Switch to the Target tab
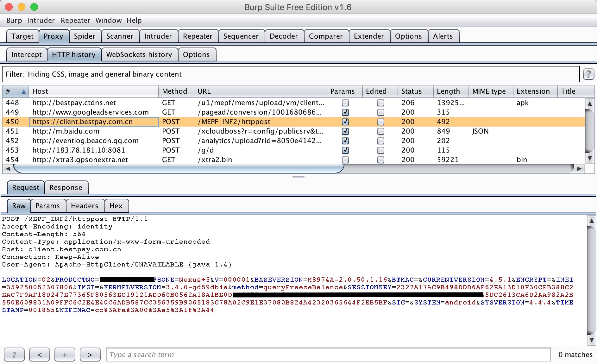 pos(22,36)
